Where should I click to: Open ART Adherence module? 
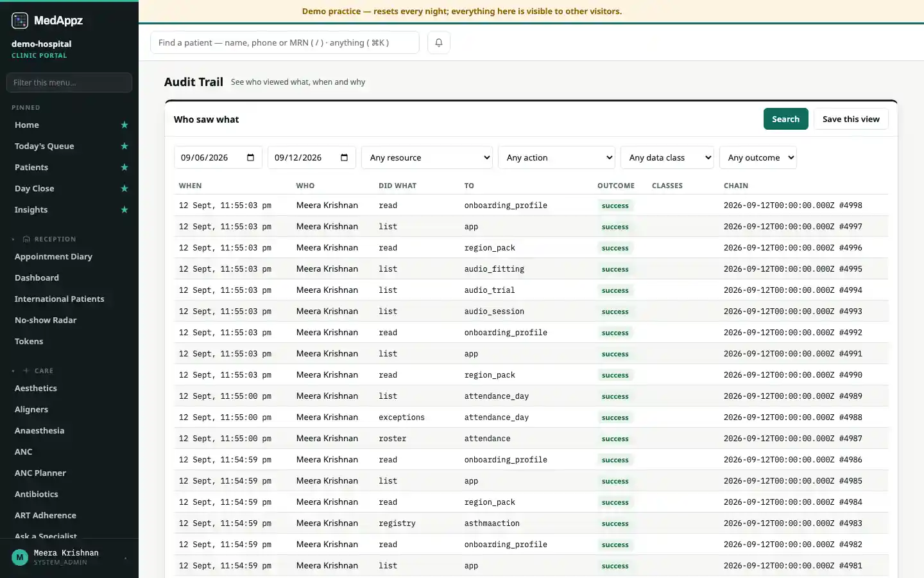[46, 516]
